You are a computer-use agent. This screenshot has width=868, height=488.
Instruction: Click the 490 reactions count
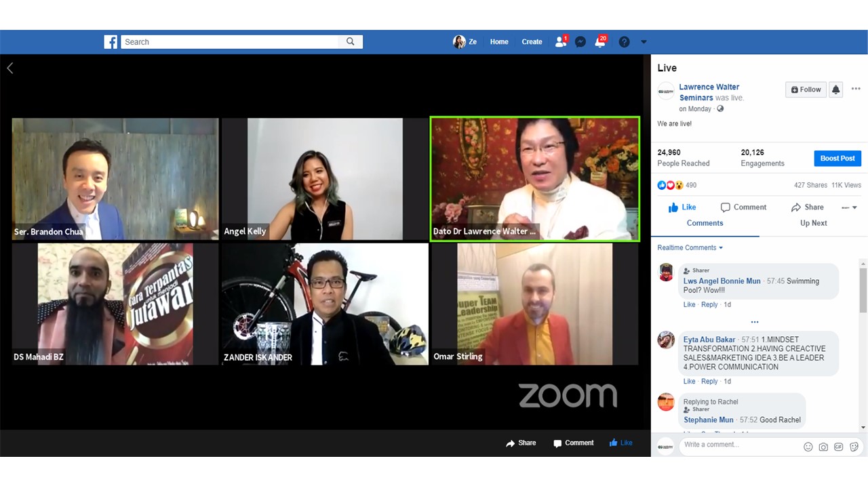tap(691, 185)
